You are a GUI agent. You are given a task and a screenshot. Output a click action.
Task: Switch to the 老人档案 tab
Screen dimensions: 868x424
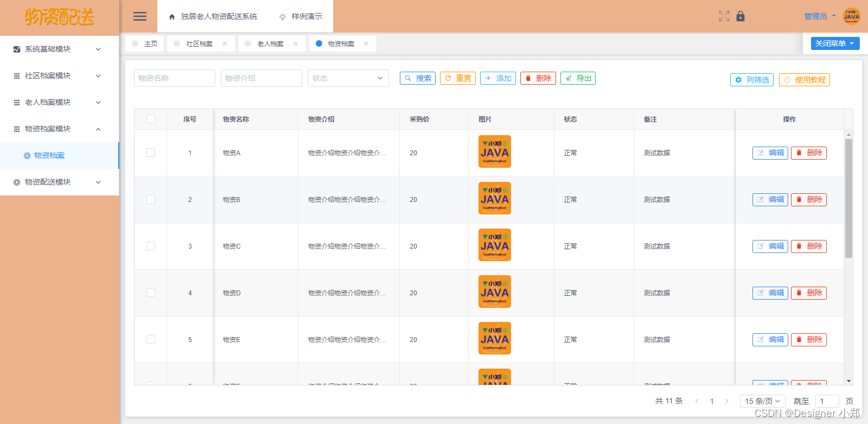click(271, 44)
